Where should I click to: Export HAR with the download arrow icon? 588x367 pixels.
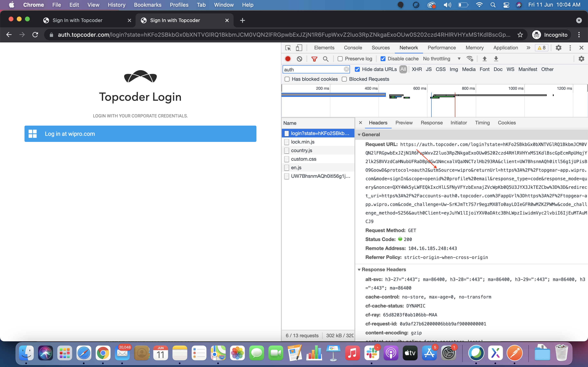496,59
